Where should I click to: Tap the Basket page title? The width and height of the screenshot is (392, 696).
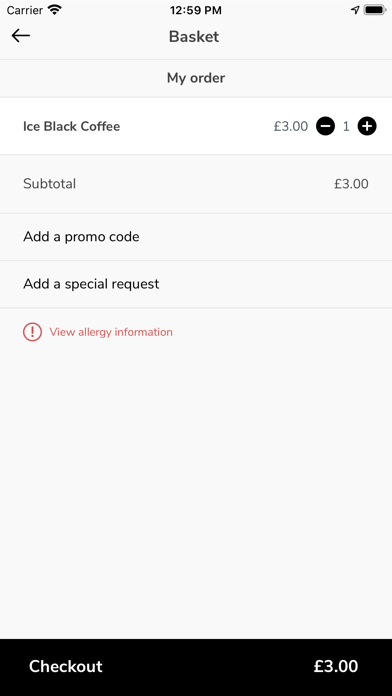(x=194, y=36)
